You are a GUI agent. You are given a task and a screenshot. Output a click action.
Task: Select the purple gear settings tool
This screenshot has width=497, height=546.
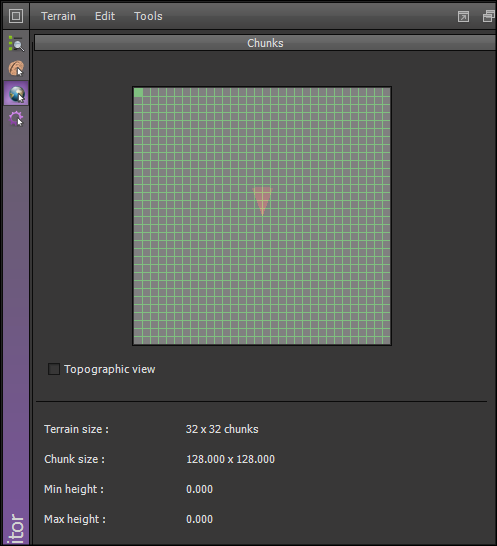click(x=16, y=118)
